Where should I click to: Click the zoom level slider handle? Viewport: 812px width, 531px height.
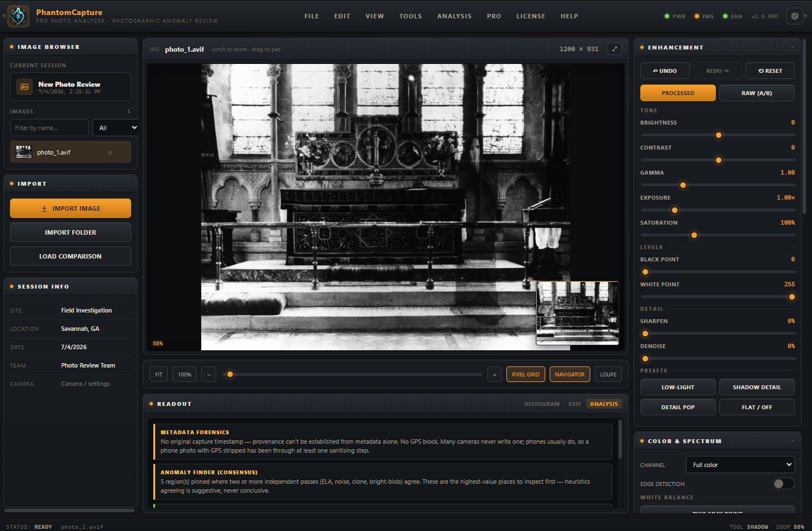click(230, 374)
